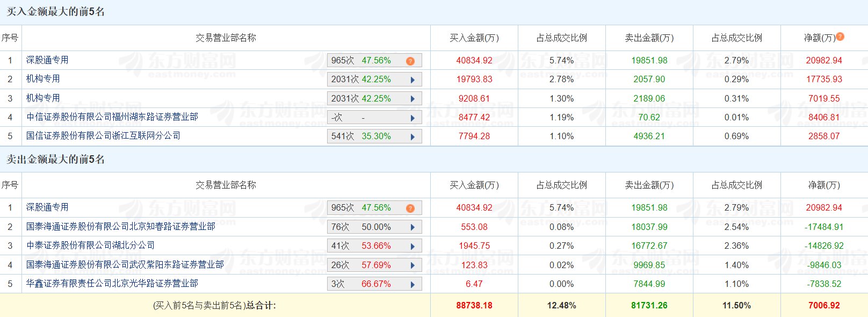Click the 76次 50.00% stats box
The height and width of the screenshot is (317, 868).
tap(365, 227)
